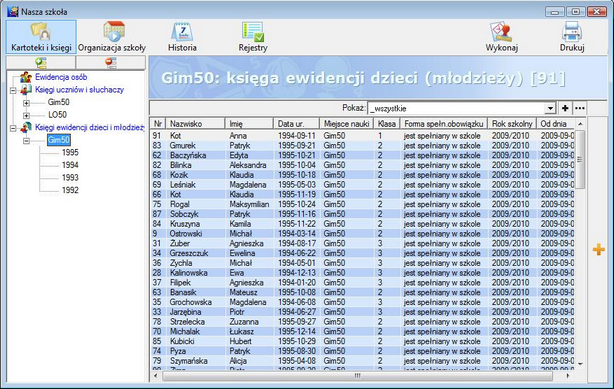
Task: Select row Kruszyna Kamila
Action: [363, 224]
